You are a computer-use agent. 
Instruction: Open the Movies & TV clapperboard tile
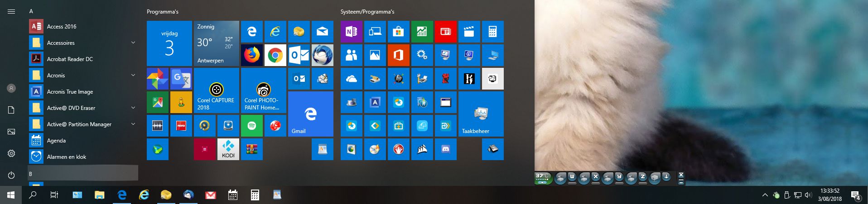(469, 32)
